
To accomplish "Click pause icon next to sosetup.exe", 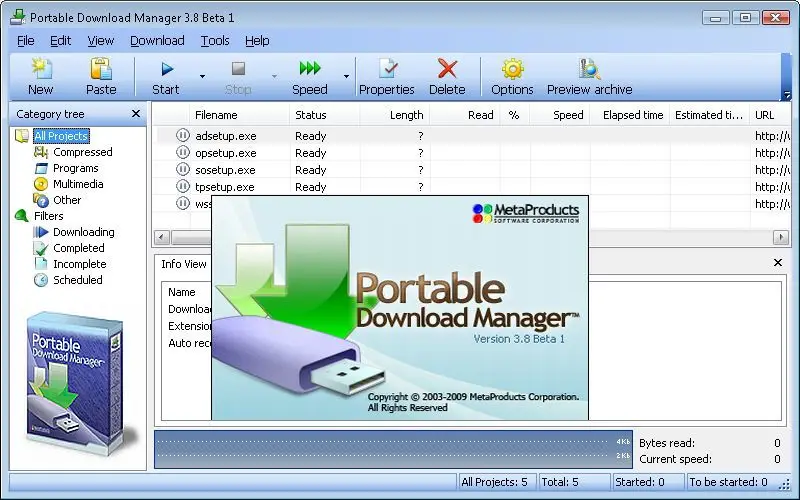I will (183, 169).
